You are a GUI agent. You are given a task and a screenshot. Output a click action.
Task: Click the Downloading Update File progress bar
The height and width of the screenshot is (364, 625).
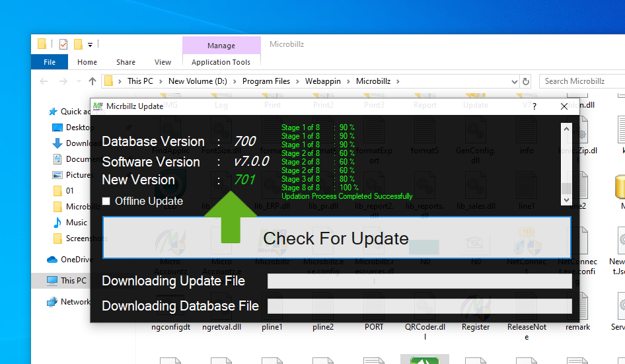pos(419,281)
